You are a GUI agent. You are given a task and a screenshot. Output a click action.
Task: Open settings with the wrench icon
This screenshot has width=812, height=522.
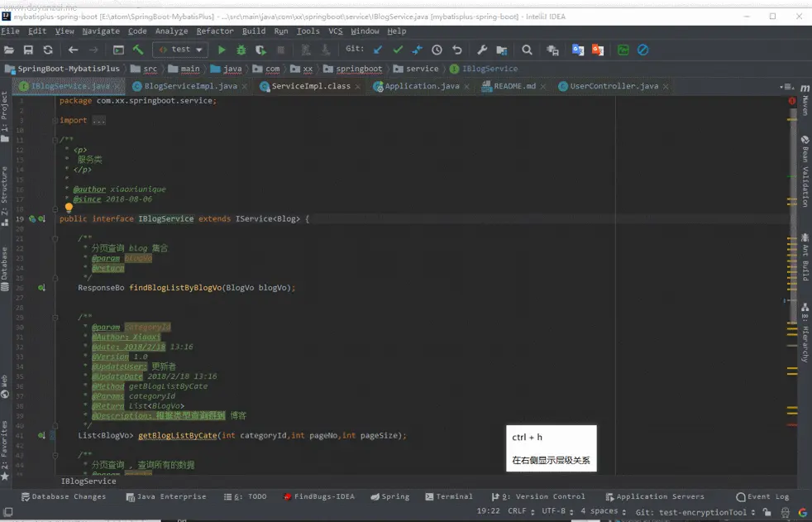coord(482,50)
